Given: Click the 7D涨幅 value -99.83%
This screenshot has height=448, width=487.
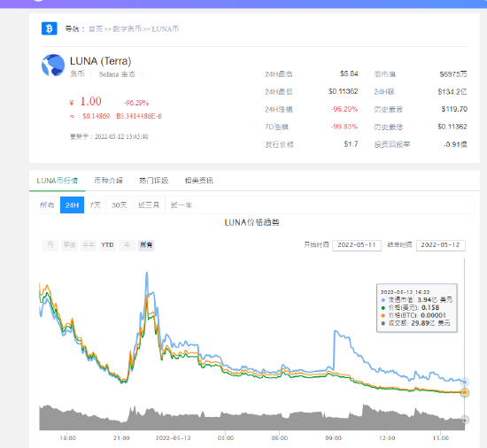Looking at the screenshot, I should [x=344, y=127].
